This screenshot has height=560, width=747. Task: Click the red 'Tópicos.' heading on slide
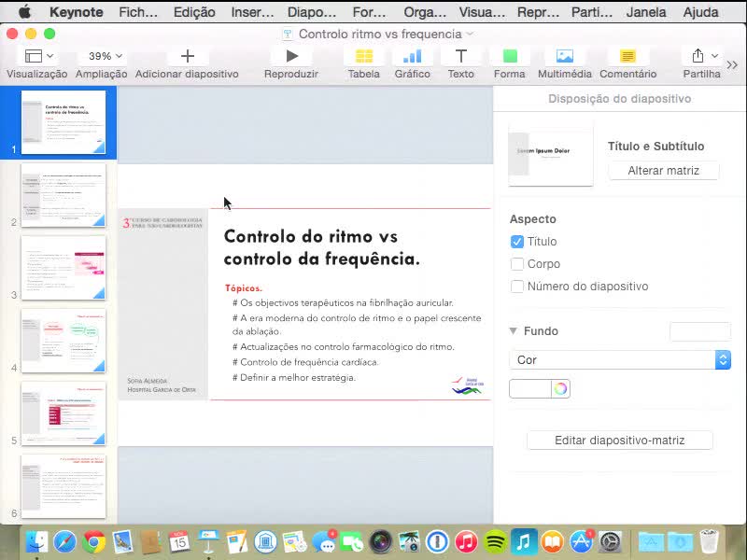(x=244, y=288)
